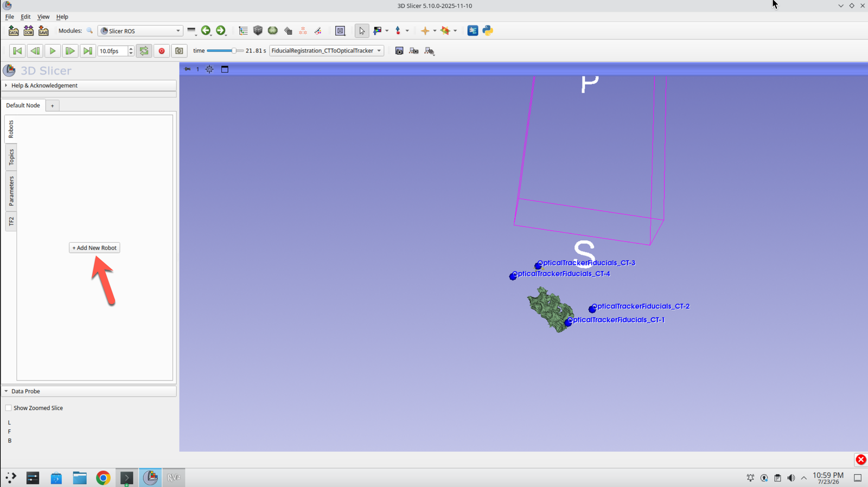The image size is (868, 487).
Task: Go to the previous module with green back arrow
Action: click(x=206, y=30)
